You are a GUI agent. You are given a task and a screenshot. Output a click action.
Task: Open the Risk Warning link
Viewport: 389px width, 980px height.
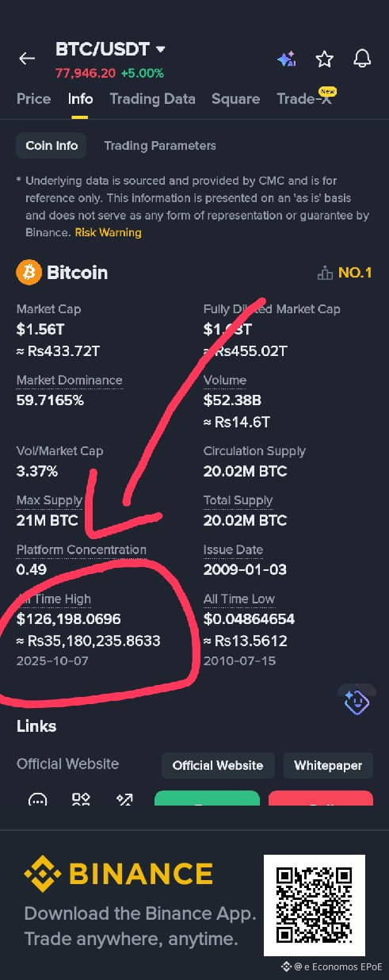coord(108,232)
